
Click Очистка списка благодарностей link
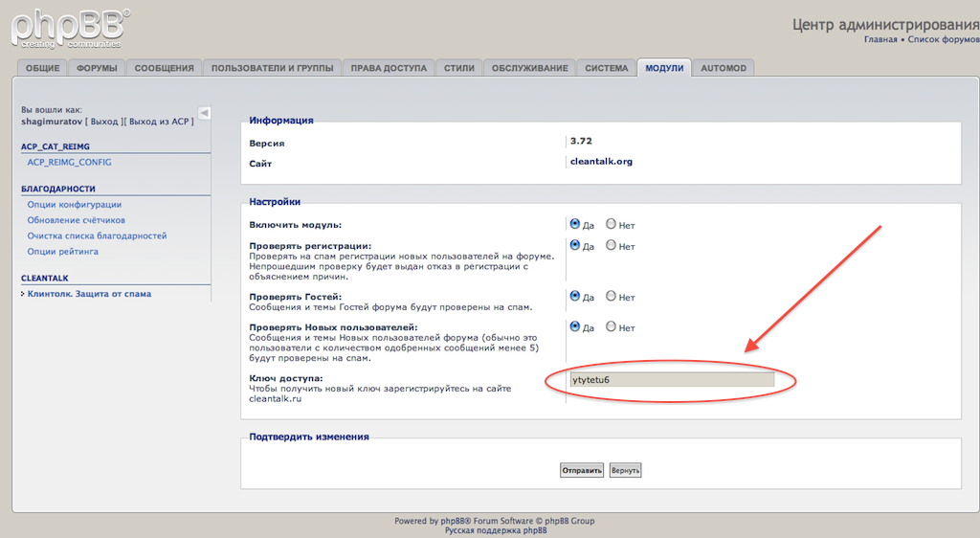[97, 235]
